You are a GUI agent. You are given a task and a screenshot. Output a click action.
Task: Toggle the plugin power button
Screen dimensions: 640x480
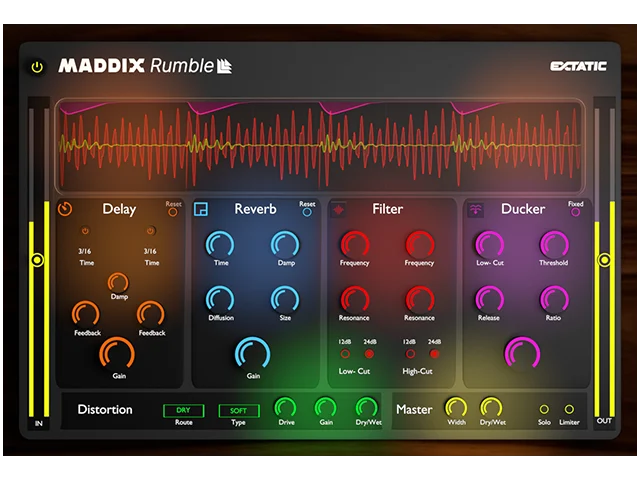[x=37, y=67]
